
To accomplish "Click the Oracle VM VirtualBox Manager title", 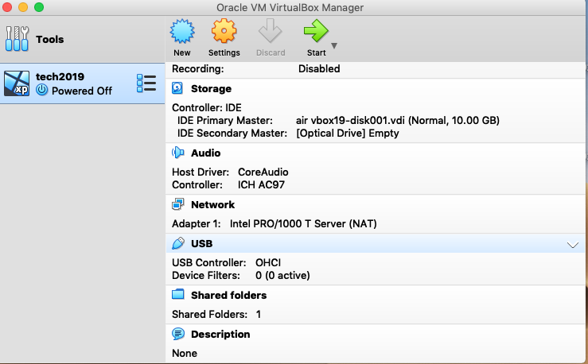I will pos(290,7).
